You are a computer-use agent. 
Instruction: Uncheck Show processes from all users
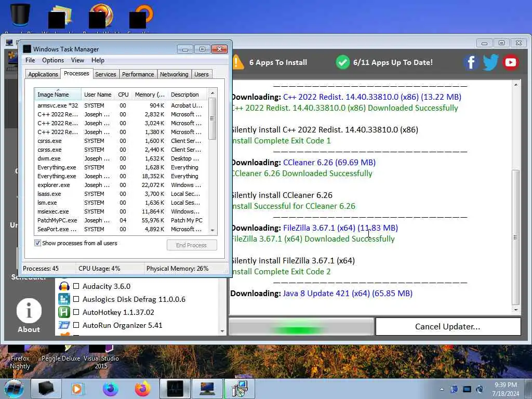37,243
